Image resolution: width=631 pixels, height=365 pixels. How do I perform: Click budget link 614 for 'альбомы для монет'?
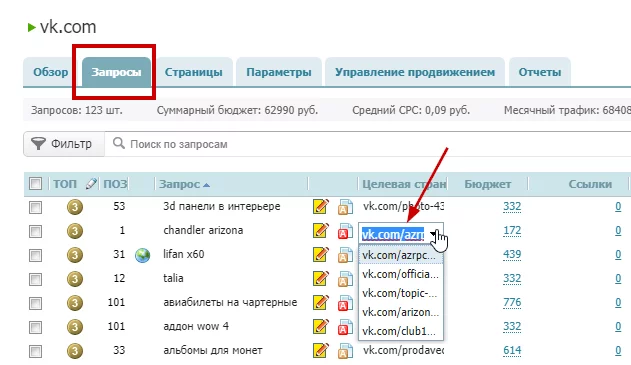pos(512,351)
